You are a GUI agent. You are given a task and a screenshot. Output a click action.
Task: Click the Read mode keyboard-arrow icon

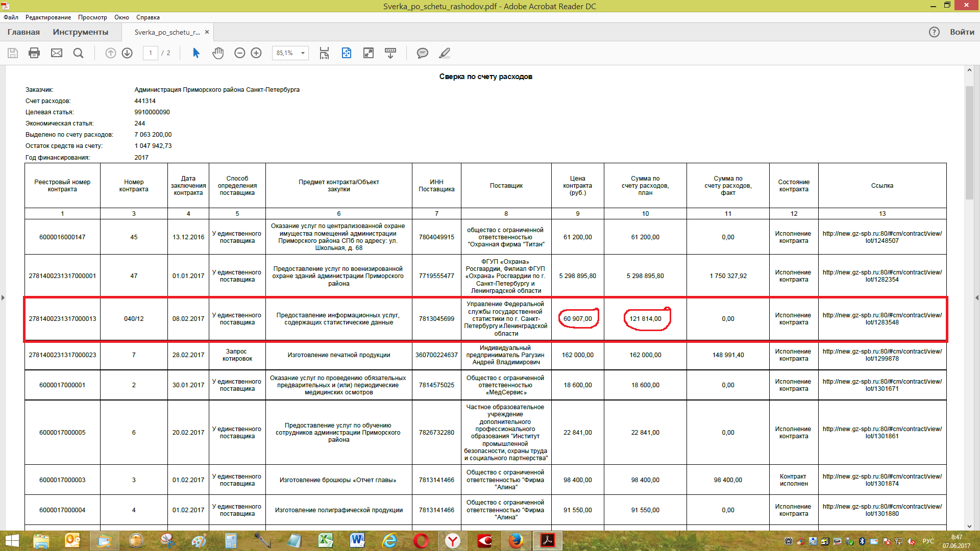pos(390,53)
